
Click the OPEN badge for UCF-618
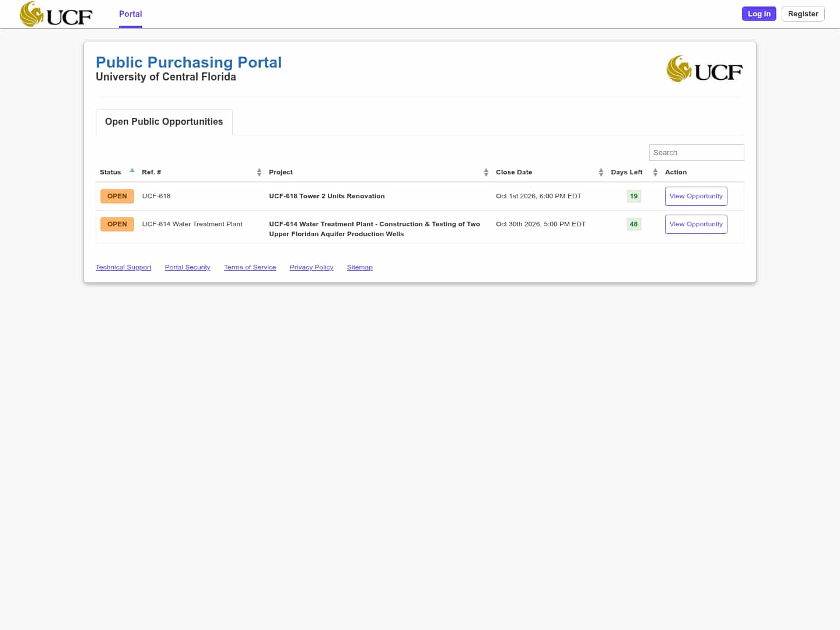coord(117,196)
